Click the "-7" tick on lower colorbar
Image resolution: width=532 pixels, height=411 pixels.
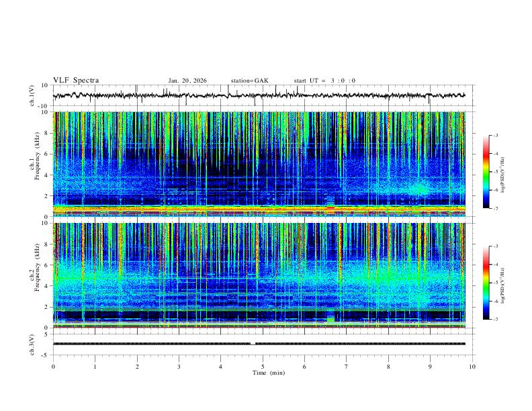[496, 320]
